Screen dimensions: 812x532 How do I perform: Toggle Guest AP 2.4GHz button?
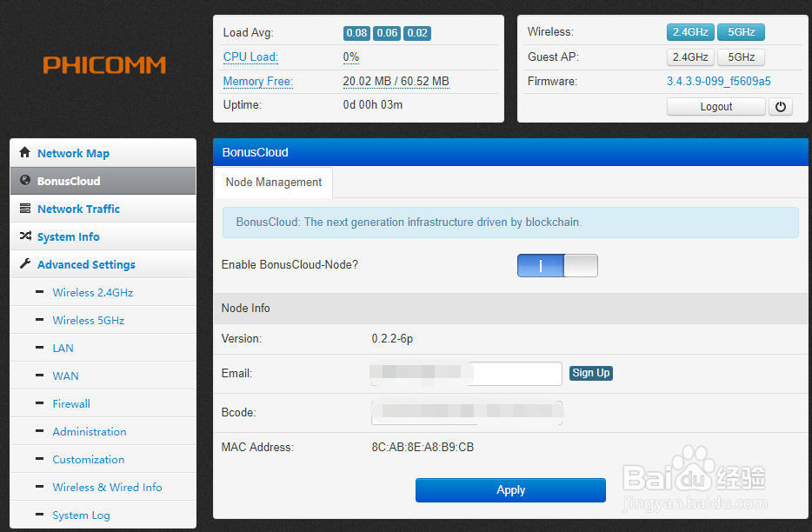(x=690, y=57)
